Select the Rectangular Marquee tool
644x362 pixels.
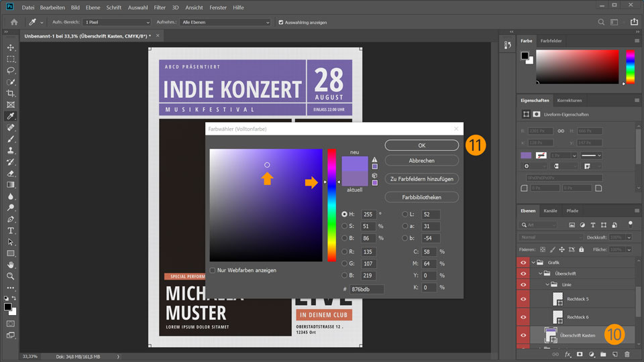pyautogui.click(x=11, y=59)
